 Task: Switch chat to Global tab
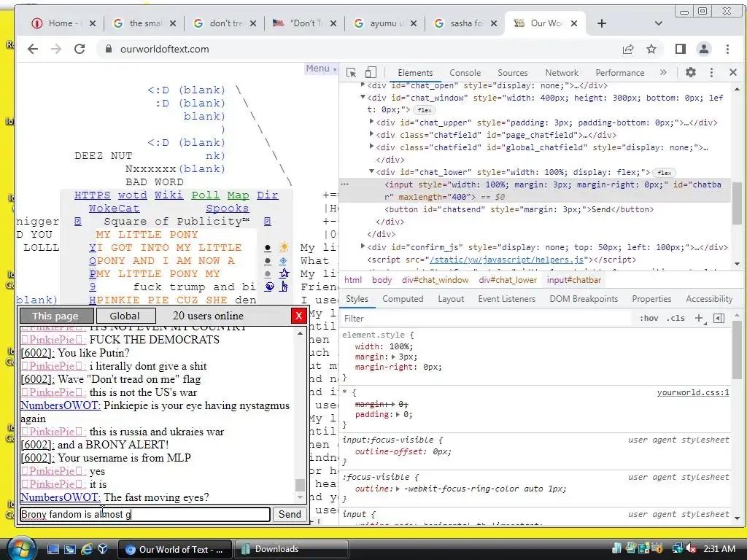coord(125,316)
